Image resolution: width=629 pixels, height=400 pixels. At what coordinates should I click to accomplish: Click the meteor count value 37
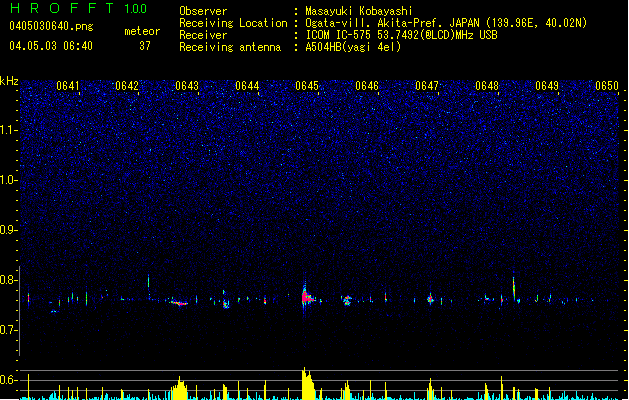point(145,46)
